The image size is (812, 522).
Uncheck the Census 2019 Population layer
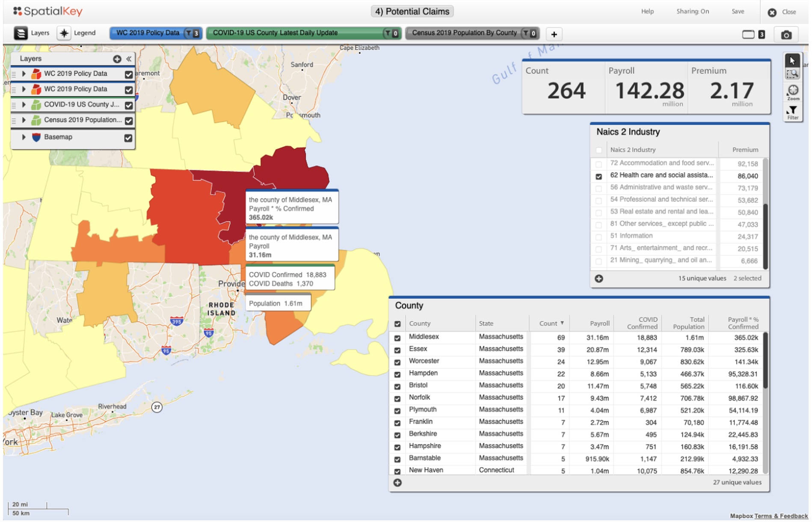tap(128, 121)
